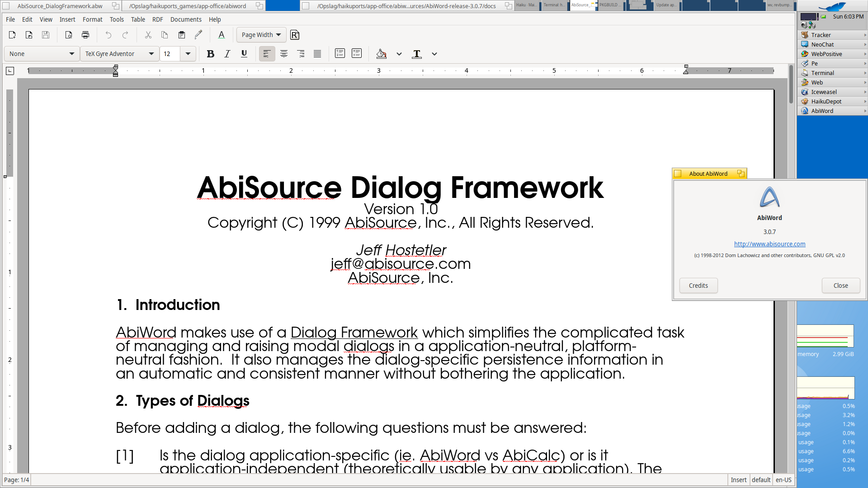Image resolution: width=868 pixels, height=488 pixels.
Task: Center align the paragraph
Action: tap(284, 54)
